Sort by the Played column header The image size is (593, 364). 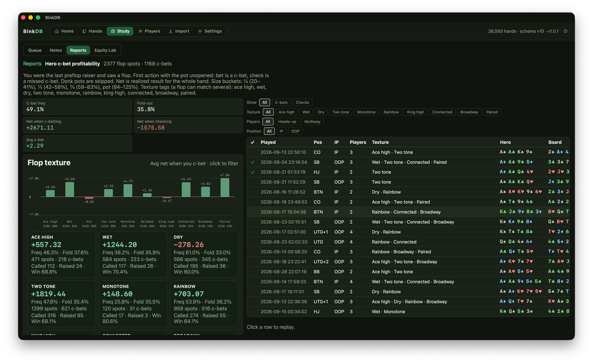tap(268, 142)
